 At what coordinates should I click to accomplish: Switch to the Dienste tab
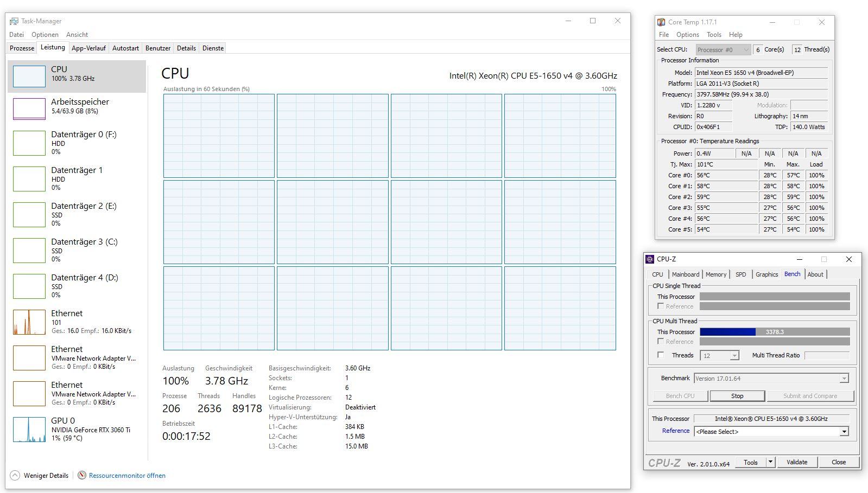[213, 48]
